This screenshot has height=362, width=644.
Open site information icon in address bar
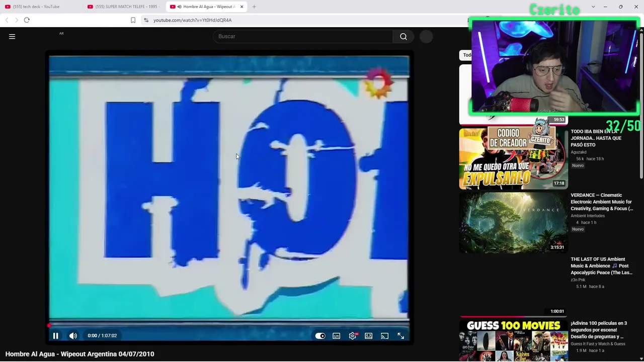(x=146, y=20)
